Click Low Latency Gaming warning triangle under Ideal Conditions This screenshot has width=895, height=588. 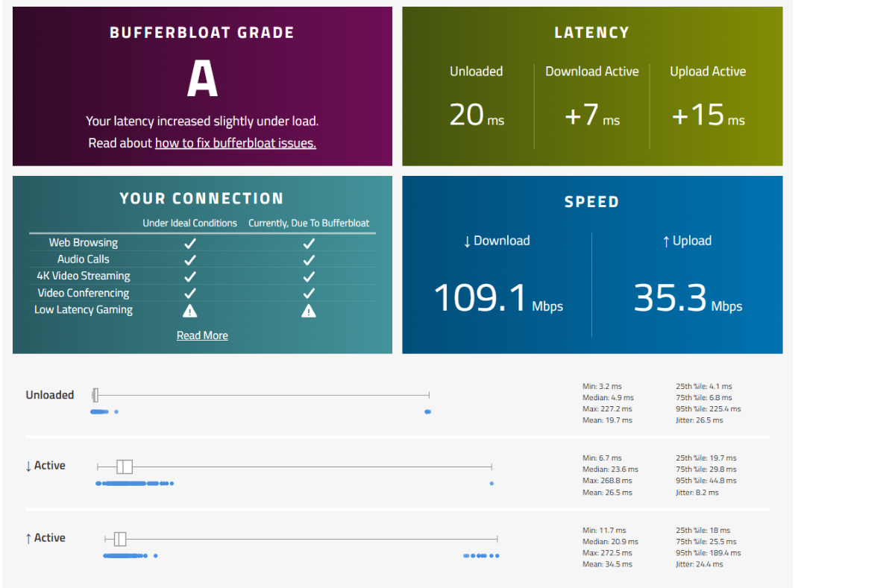tap(190, 311)
